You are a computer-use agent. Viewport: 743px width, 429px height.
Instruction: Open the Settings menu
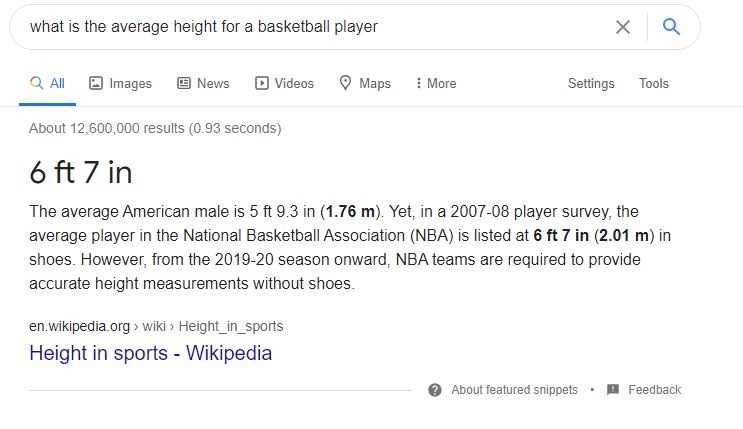[591, 84]
